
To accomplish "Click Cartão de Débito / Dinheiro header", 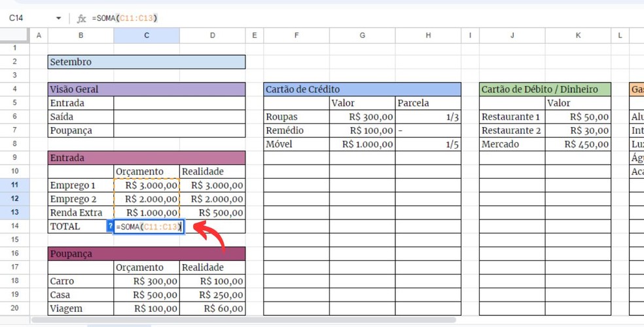I will 545,89.
